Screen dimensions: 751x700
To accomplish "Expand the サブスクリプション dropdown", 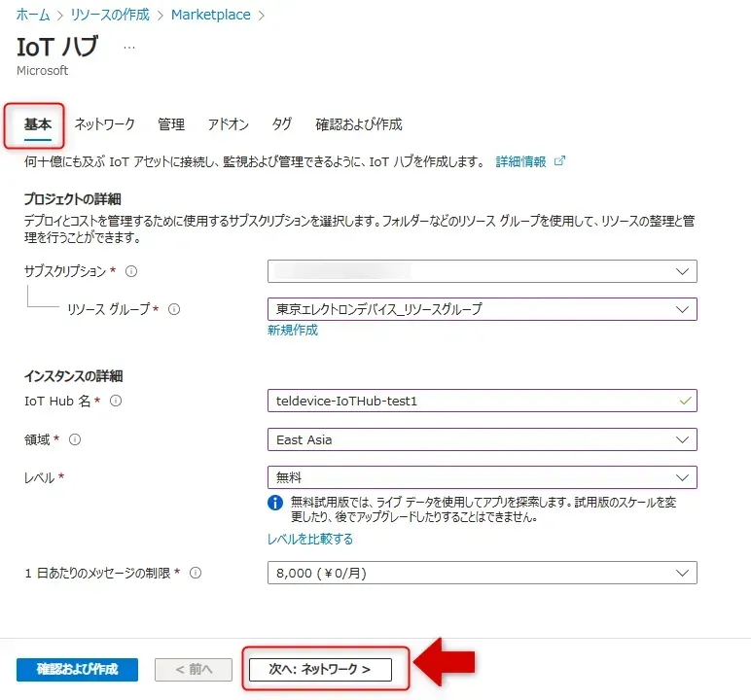I will [482, 271].
